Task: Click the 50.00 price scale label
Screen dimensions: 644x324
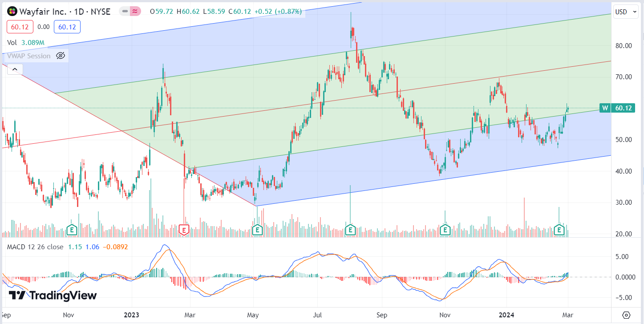Action: [x=623, y=140]
